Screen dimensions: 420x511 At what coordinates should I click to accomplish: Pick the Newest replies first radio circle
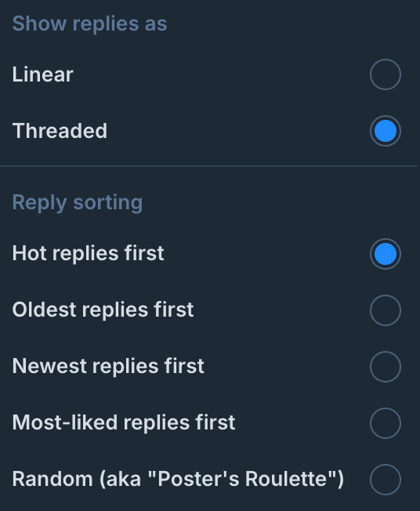pyautogui.click(x=386, y=367)
